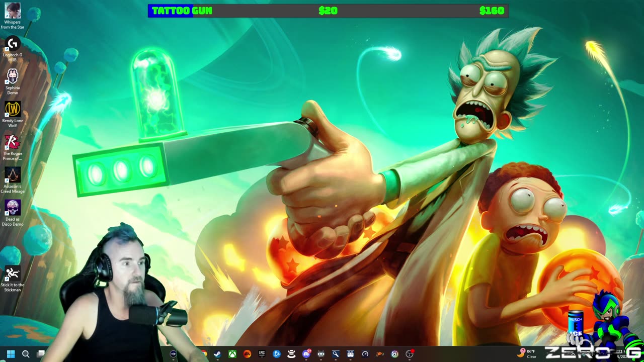
Task: Click the white window-shaped taskbar icon
Action: point(351,354)
